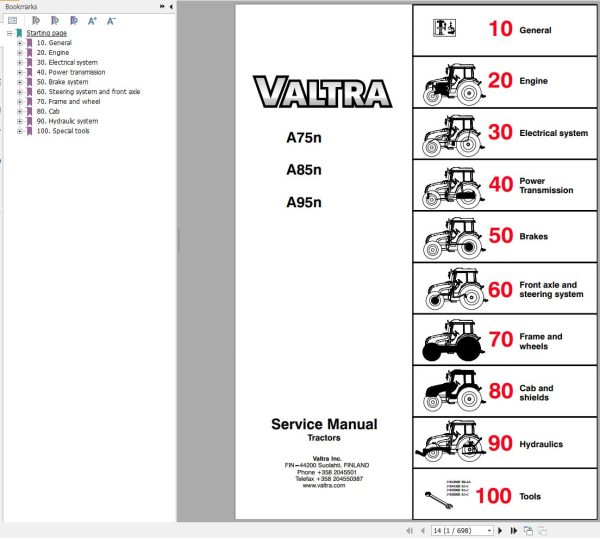Viewport: 600px width, 538px height.
Task: Click the 100 Tools section tile
Action: 505,494
